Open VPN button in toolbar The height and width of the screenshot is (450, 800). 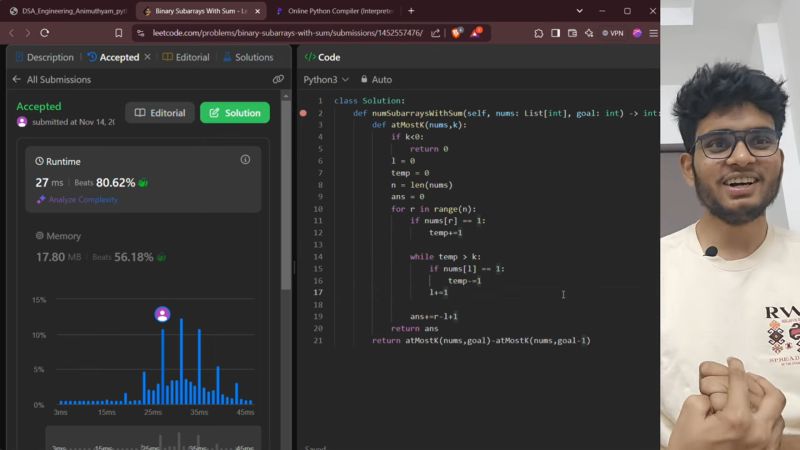613,33
